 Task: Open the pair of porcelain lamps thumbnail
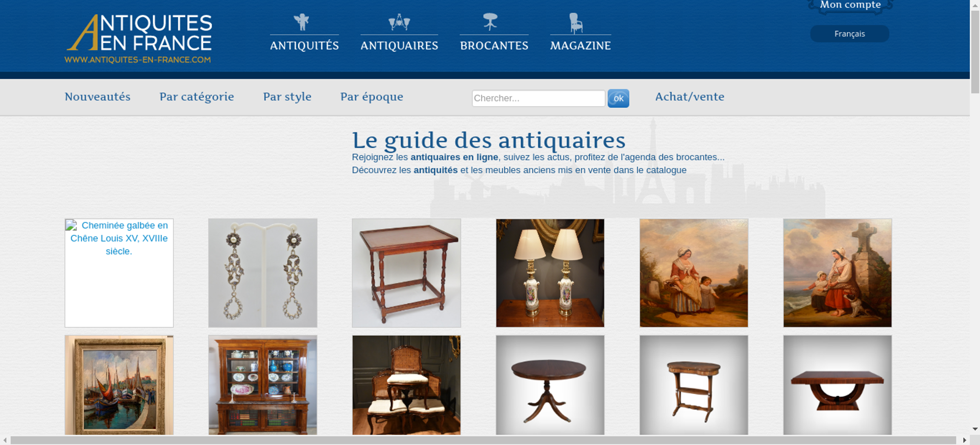click(x=550, y=273)
